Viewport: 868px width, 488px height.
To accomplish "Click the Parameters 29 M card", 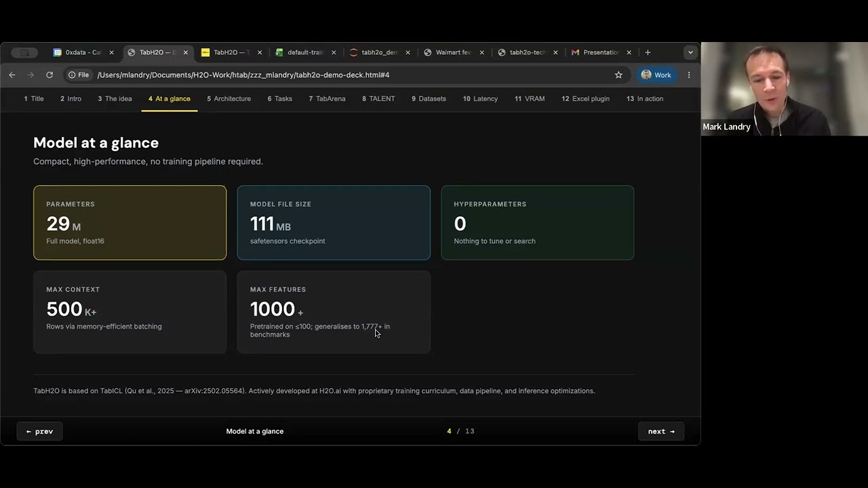I will [x=130, y=222].
